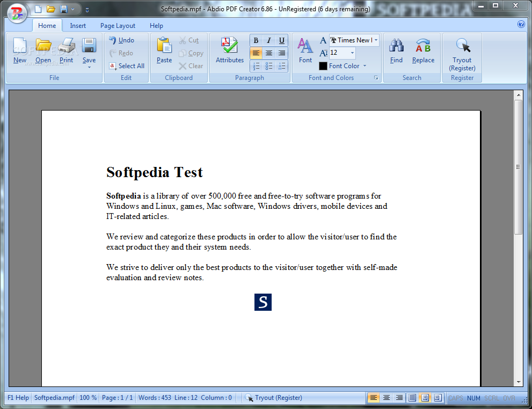The height and width of the screenshot is (409, 532).
Task: Click the Copy icon in the Clipboard group
Action: coord(183,53)
